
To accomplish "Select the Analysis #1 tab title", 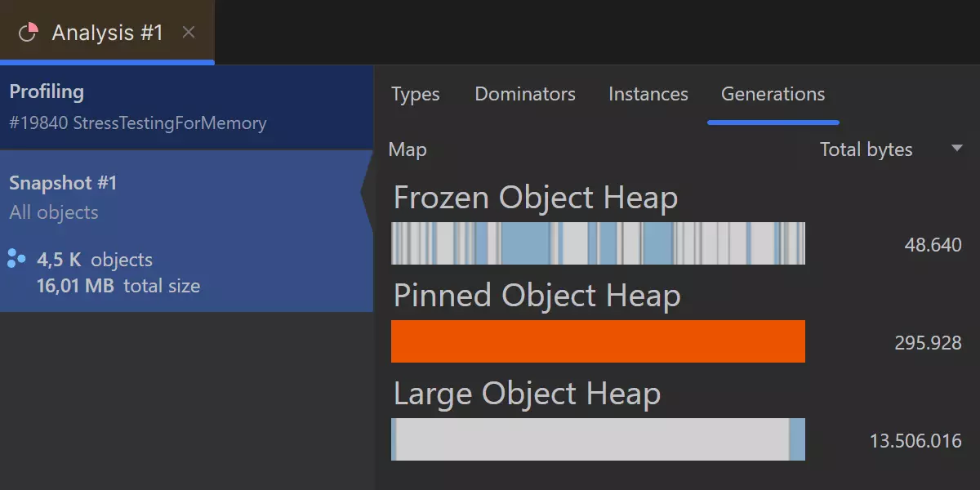I will pos(107,33).
